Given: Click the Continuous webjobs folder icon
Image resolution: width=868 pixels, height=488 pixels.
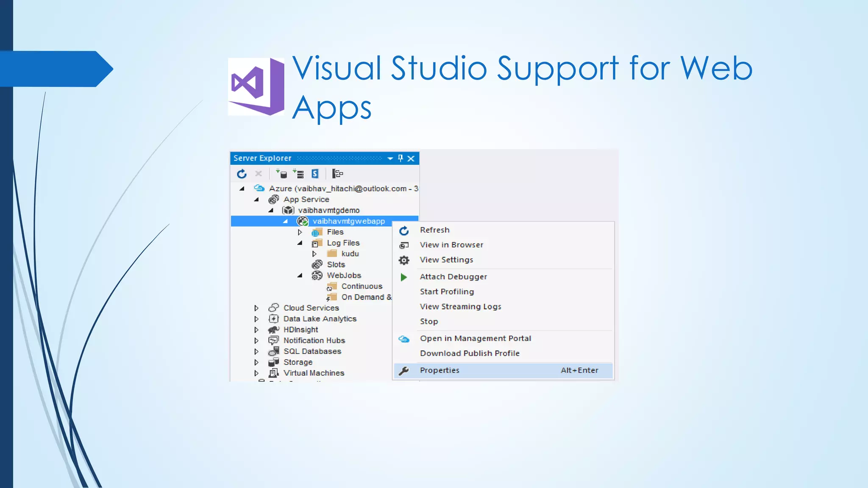Looking at the screenshot, I should pyautogui.click(x=332, y=286).
